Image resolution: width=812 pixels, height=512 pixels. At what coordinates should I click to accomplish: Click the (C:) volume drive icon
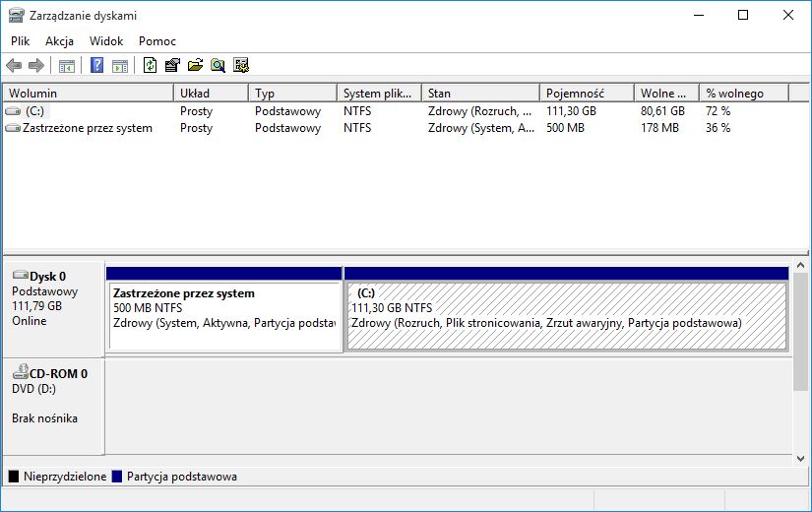pos(13,111)
